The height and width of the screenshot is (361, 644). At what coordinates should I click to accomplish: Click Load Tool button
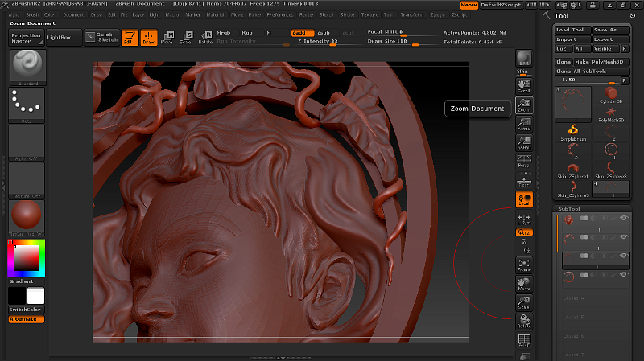573,30
